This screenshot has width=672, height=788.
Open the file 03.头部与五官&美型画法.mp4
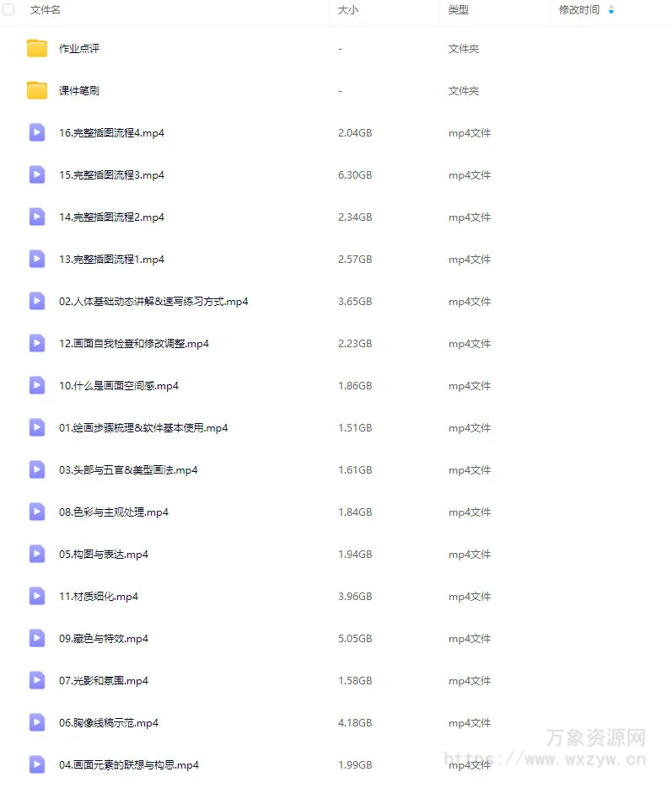pyautogui.click(x=128, y=470)
